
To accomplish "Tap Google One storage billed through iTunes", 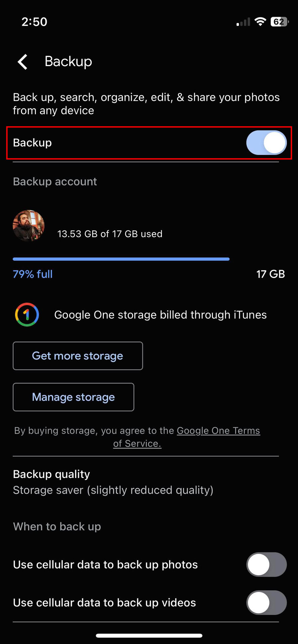I will tap(160, 315).
